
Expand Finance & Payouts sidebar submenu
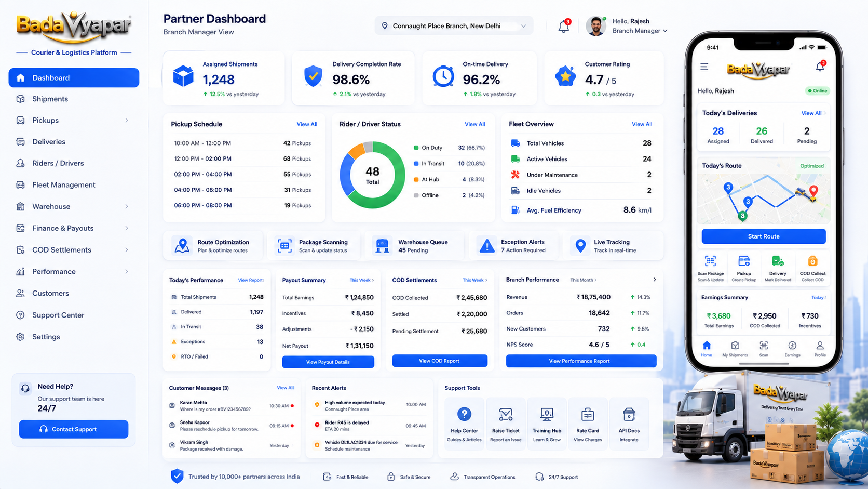pyautogui.click(x=127, y=228)
